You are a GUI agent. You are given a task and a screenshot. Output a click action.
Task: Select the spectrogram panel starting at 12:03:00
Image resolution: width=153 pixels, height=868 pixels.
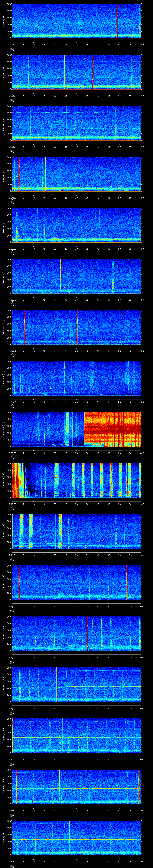point(77,123)
